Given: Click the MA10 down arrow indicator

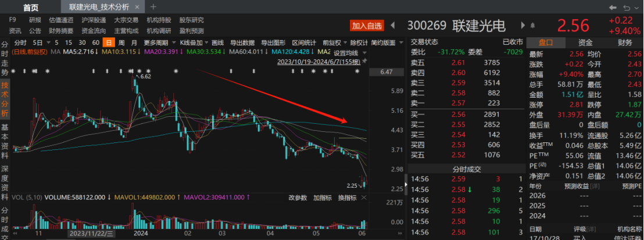Looking at the screenshot, I should pos(138,52).
